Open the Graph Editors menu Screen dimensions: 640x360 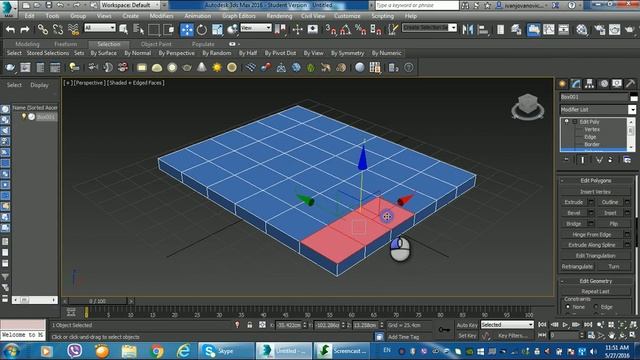pyautogui.click(x=239, y=16)
